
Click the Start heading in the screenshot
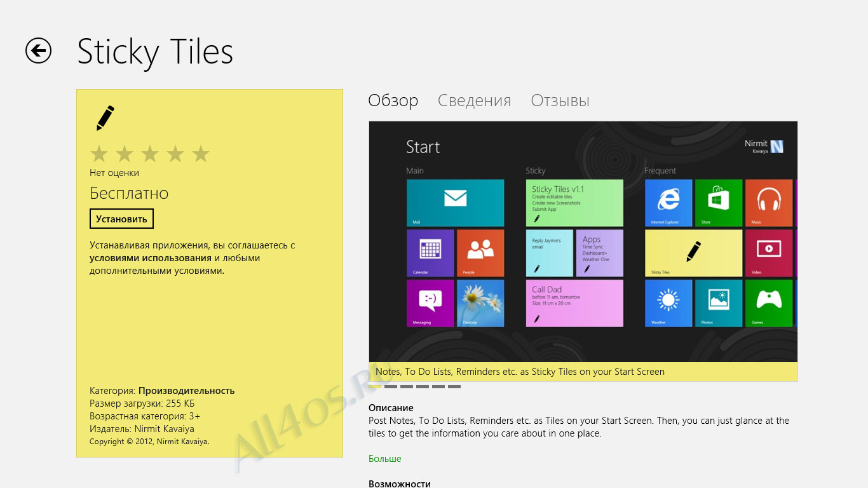pos(423,147)
